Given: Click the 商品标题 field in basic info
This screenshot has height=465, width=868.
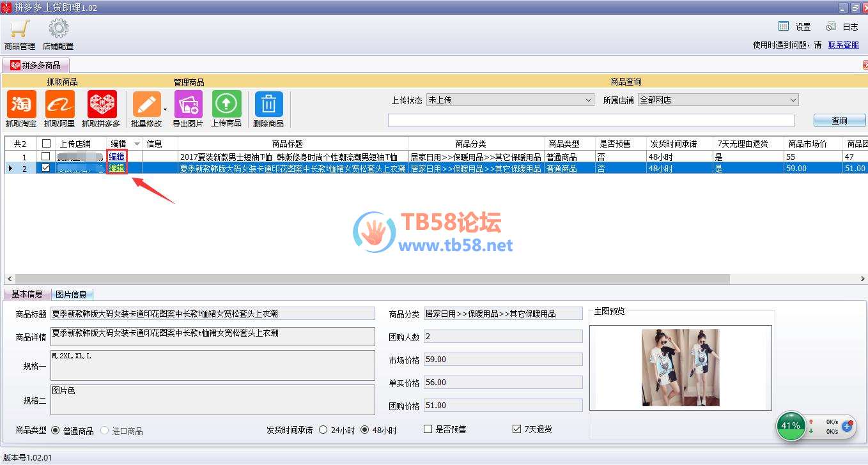Looking at the screenshot, I should [212, 314].
